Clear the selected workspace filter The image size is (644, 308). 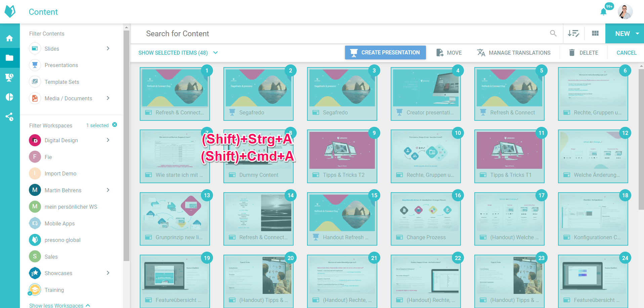(x=115, y=125)
